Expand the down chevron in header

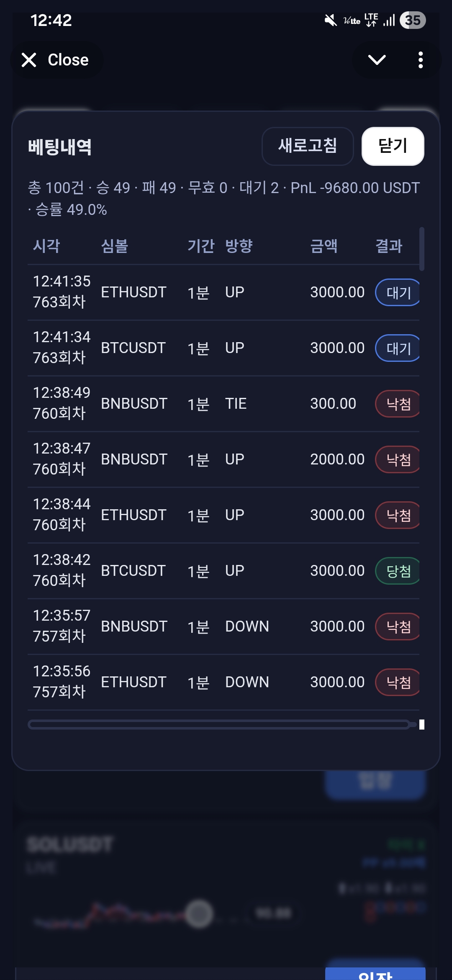tap(377, 60)
